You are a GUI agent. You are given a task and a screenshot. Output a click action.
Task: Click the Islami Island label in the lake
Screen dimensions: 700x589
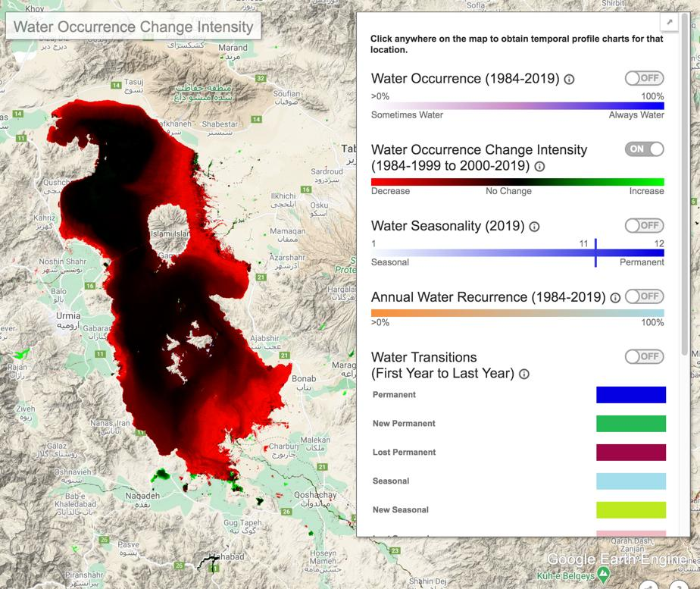point(170,233)
